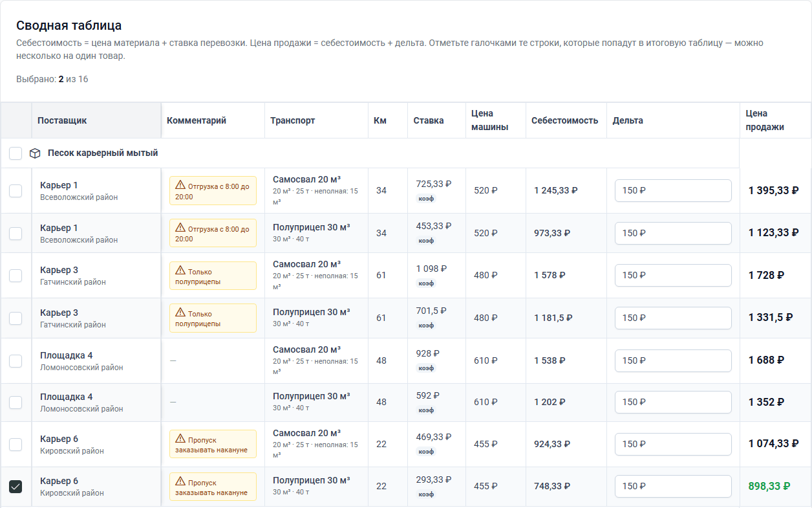Image resolution: width=812 pixels, height=508 pixels.
Task: Click the Сводная таблица heading
Action: 69,26
